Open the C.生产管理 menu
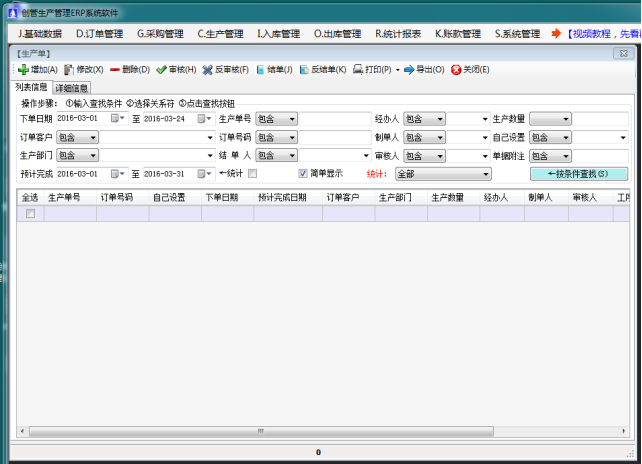The height and width of the screenshot is (464, 642). 220,34
